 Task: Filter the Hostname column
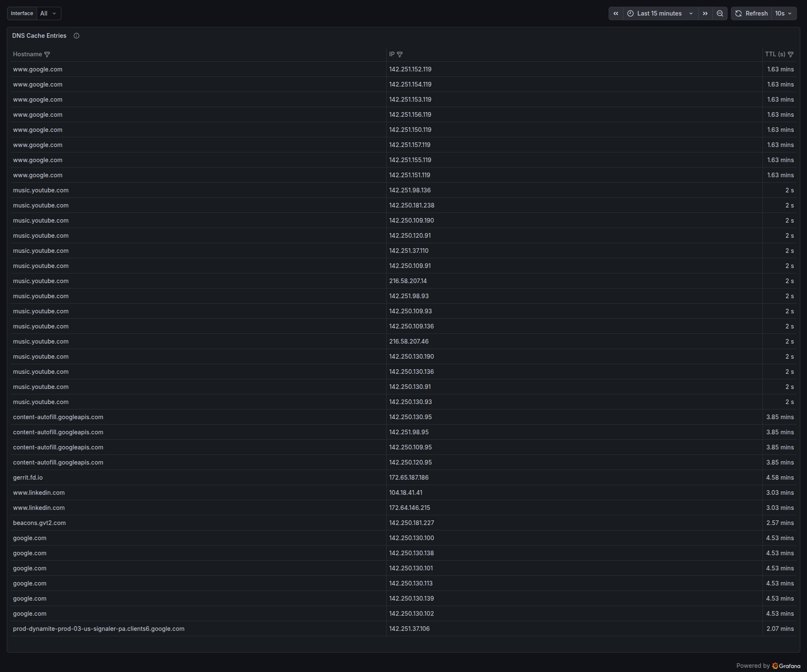click(x=47, y=54)
